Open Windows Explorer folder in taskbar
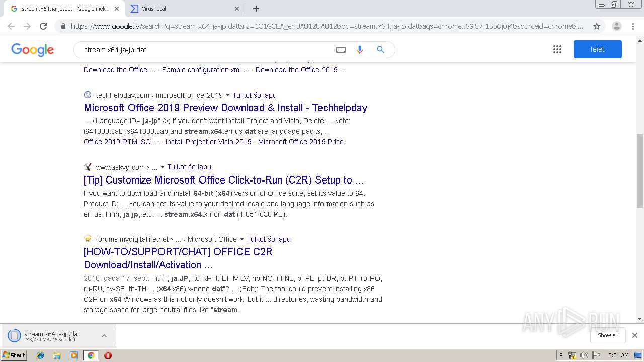 click(57, 355)
